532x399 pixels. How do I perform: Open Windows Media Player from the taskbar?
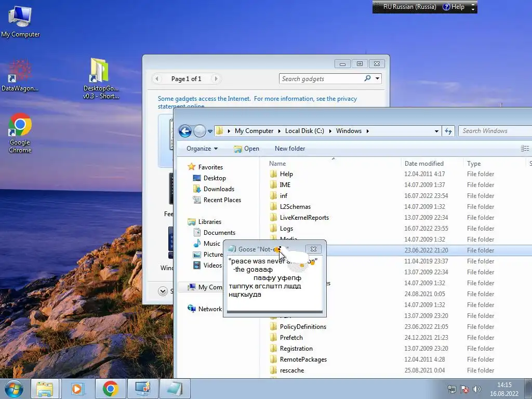(x=78, y=389)
